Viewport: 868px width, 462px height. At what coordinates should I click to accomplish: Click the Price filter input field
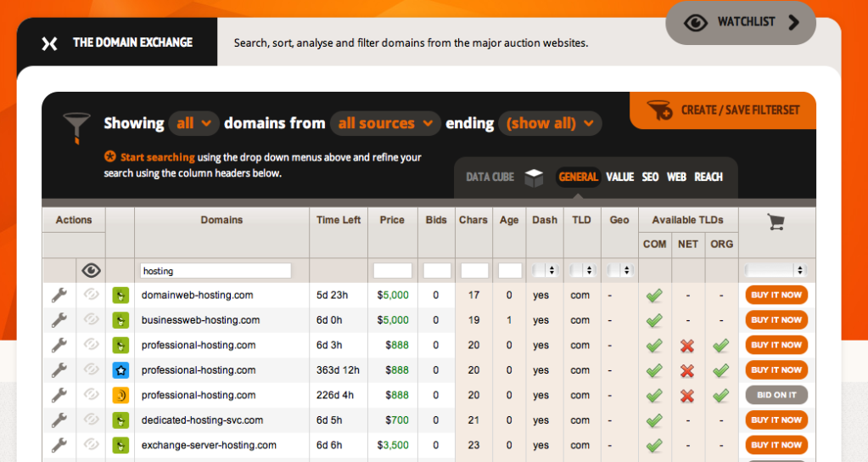(393, 271)
